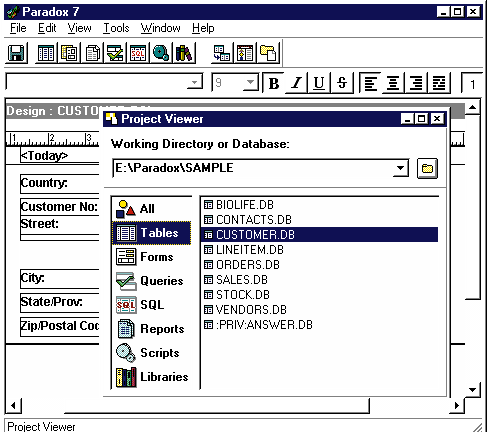Click the line spacing field showing 1
The height and width of the screenshot is (432, 487).
coord(472,83)
